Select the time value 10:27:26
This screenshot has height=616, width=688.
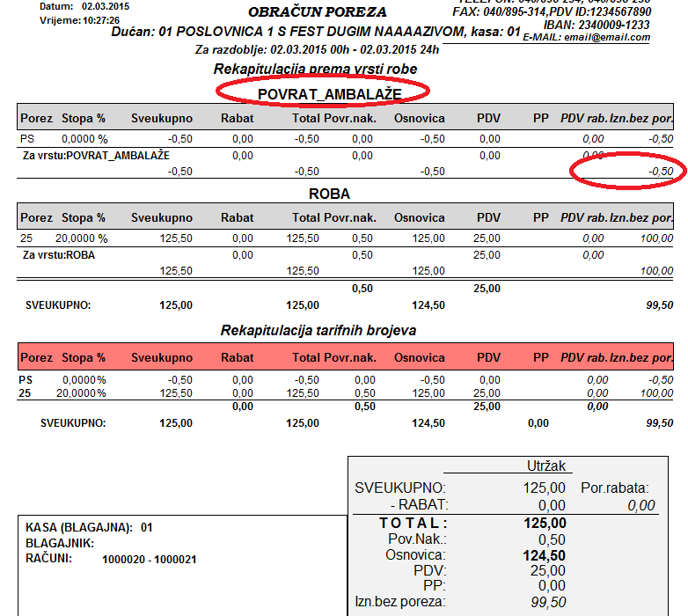coord(101,20)
